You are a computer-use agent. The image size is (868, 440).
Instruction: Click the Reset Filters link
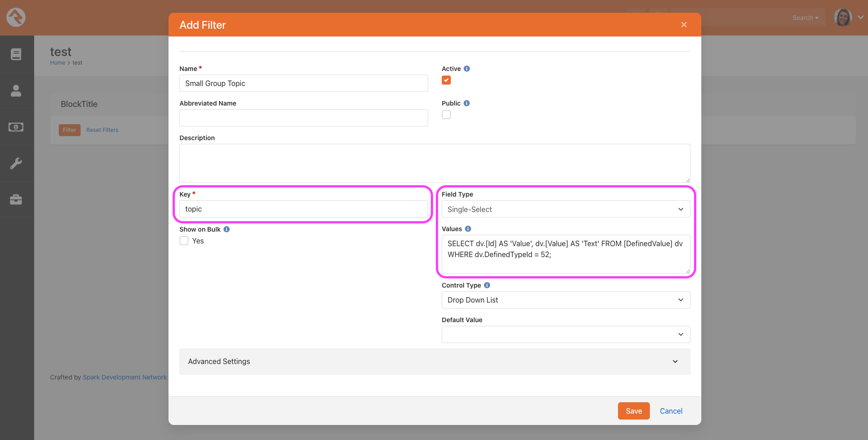102,130
